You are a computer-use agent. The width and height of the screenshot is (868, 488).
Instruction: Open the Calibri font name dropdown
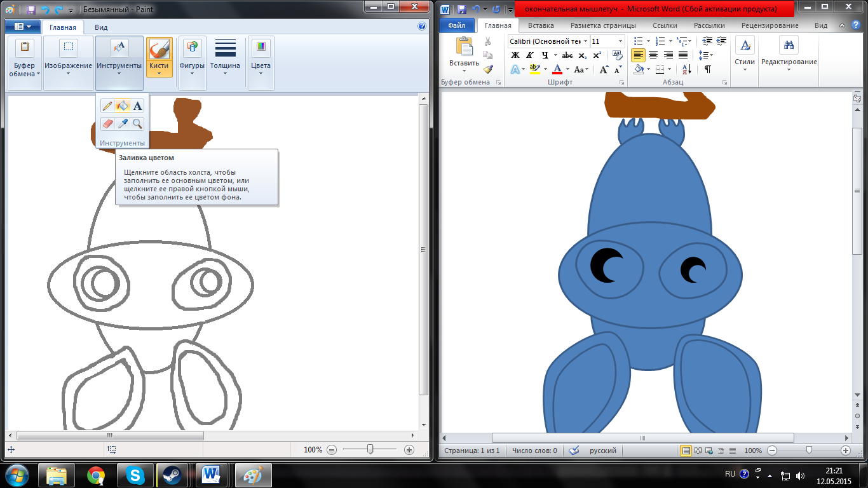[585, 41]
